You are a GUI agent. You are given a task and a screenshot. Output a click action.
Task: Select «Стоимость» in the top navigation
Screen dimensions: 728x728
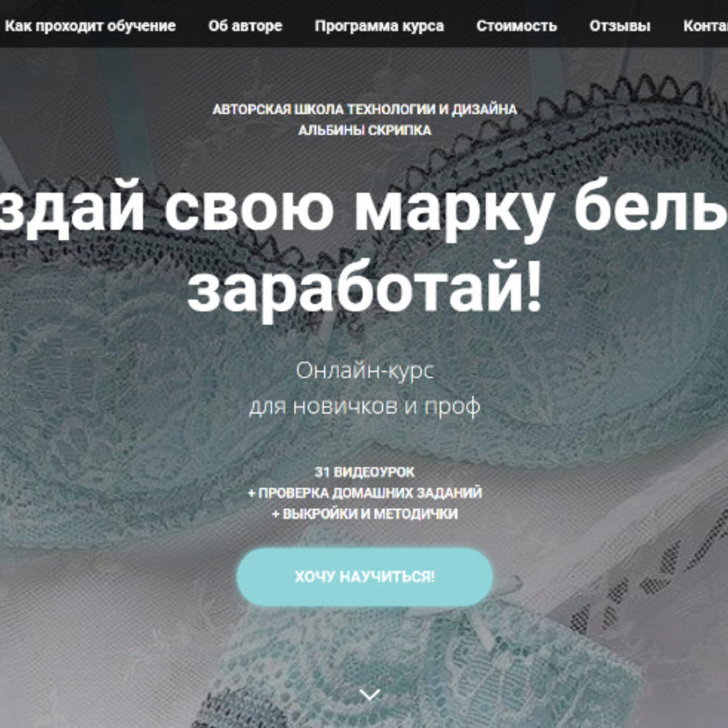point(516,26)
